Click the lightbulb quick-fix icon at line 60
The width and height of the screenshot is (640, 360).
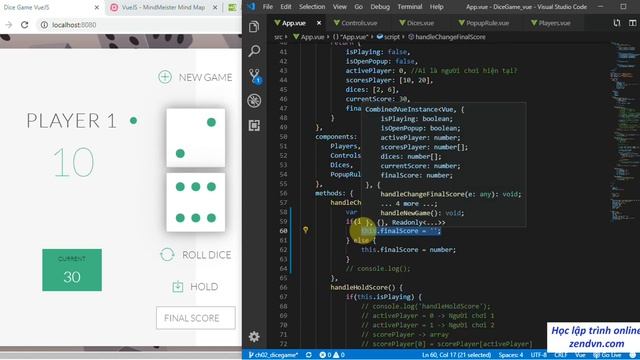click(305, 230)
